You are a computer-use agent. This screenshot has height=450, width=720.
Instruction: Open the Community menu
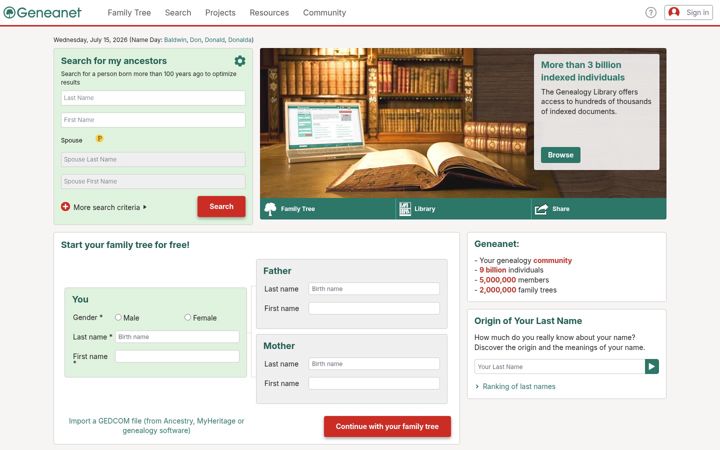pyautogui.click(x=325, y=13)
